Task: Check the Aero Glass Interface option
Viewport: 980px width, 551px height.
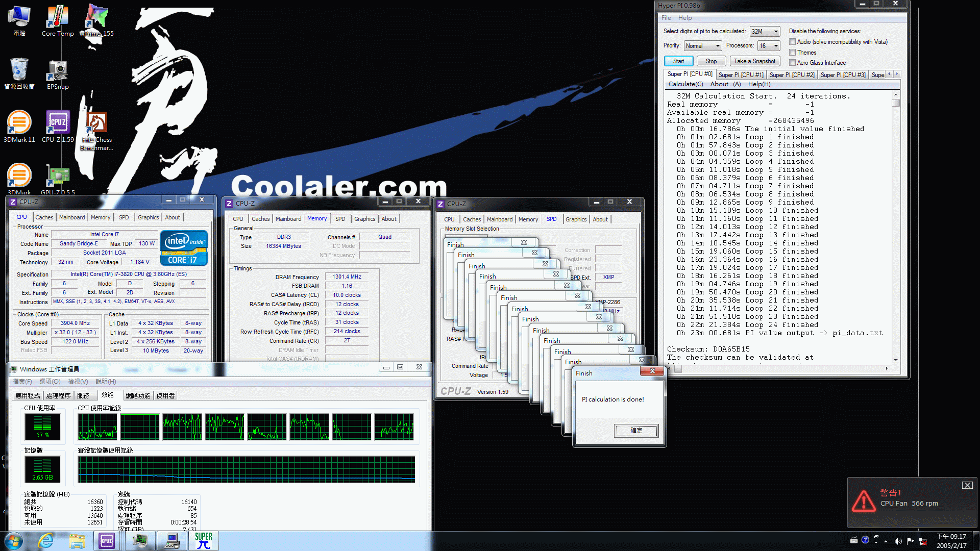Action: tap(792, 63)
